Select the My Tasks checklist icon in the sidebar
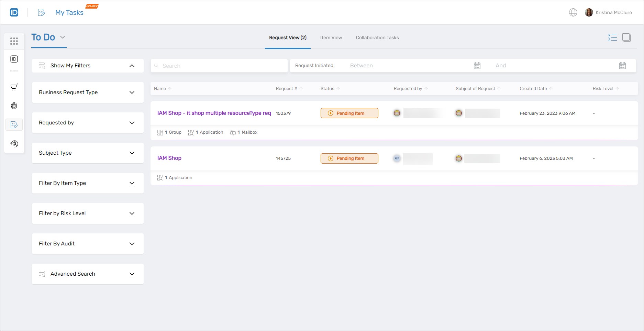 pos(14,125)
